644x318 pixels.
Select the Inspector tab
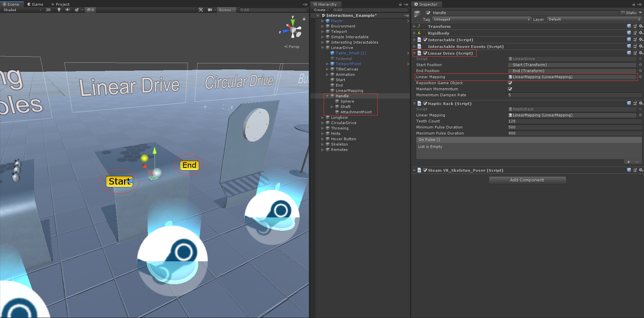426,4
